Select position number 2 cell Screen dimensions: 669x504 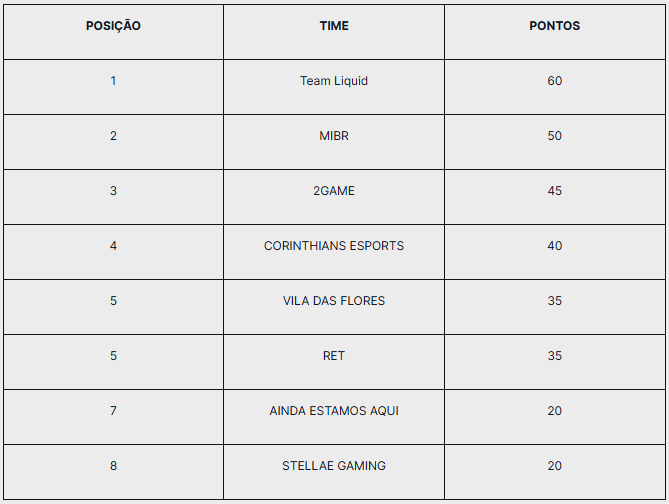pos(113,136)
